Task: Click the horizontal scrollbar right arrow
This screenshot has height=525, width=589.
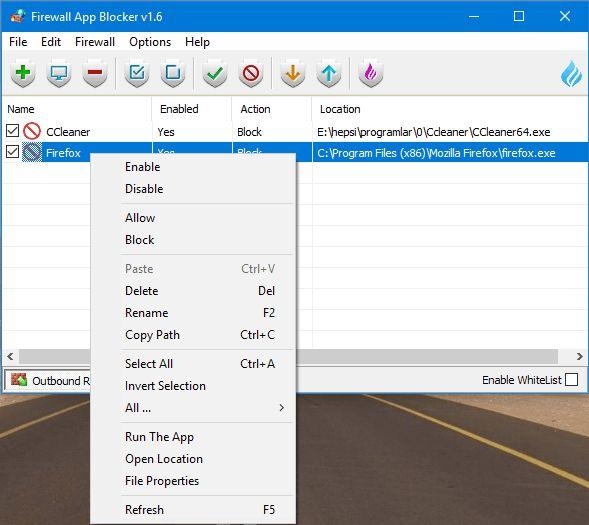Action: pyautogui.click(x=580, y=356)
